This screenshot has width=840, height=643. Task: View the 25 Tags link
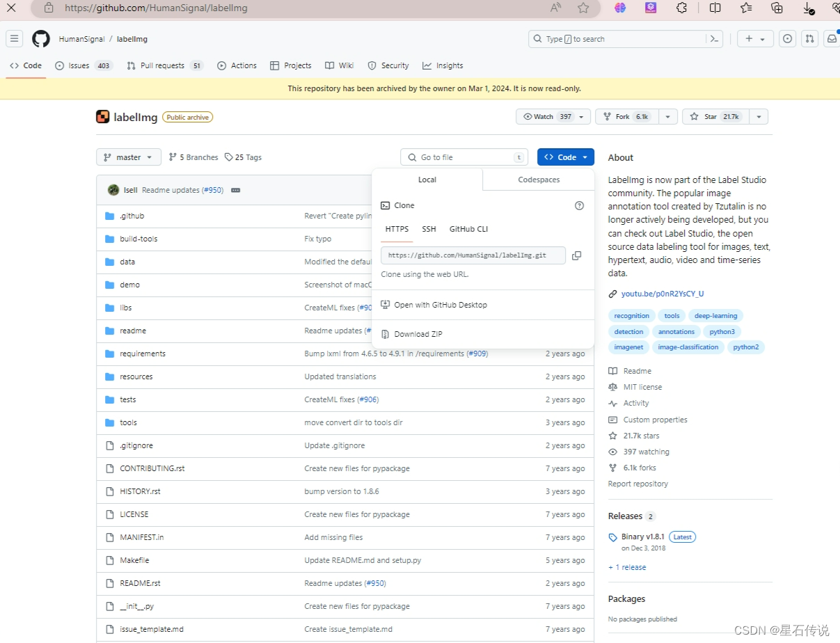tap(243, 157)
